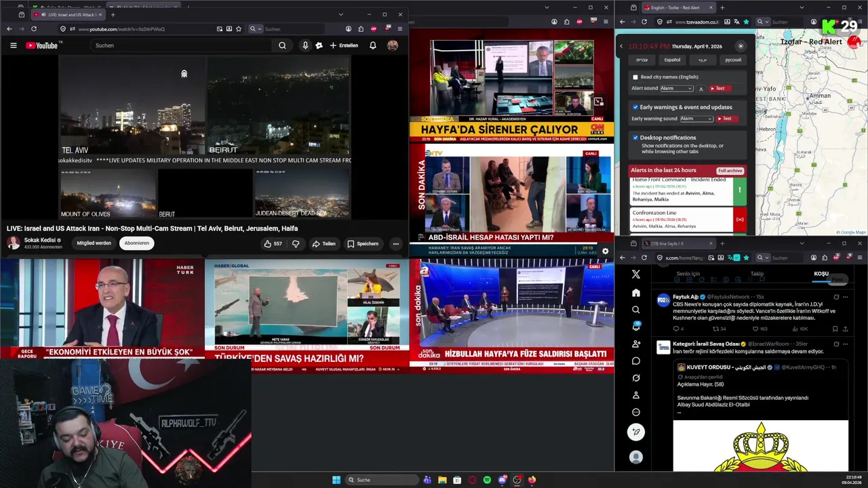Screen dimensions: 868x488
Task: Focus the YouTube Suchen search field
Action: (182, 45)
